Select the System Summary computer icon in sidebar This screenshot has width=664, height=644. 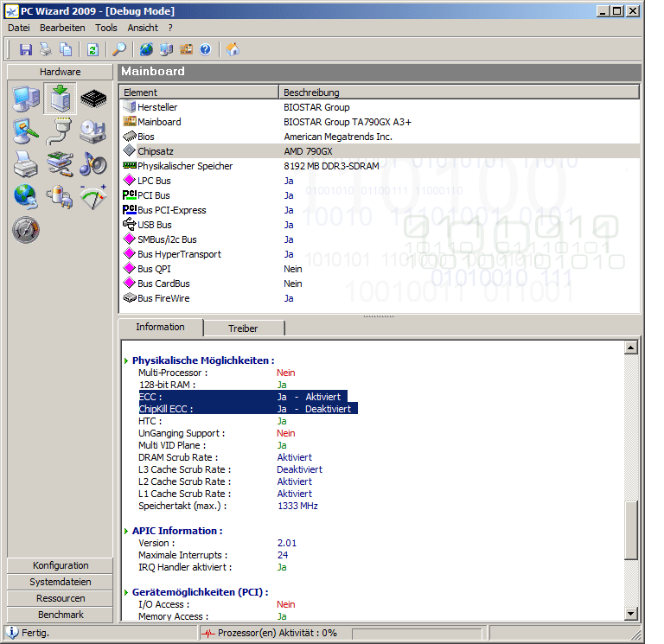26,99
